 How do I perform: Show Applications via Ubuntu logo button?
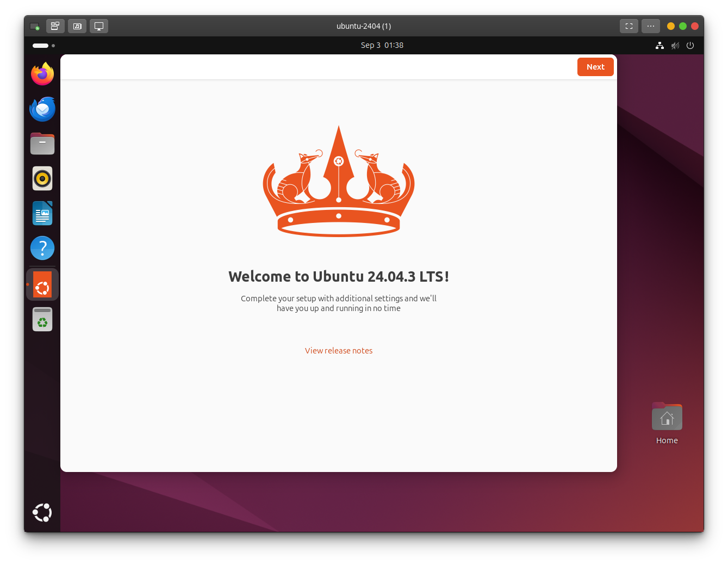click(x=42, y=513)
